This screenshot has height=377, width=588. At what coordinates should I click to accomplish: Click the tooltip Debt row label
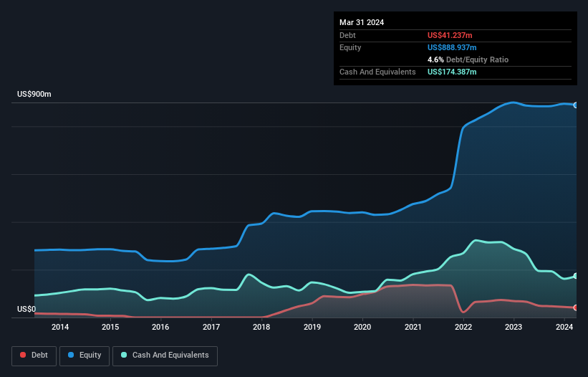pyautogui.click(x=347, y=35)
